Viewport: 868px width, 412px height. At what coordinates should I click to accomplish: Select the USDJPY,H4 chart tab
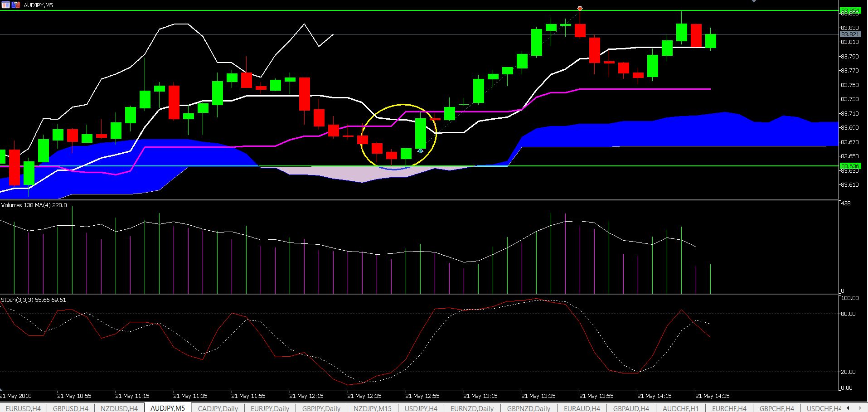(x=421, y=408)
